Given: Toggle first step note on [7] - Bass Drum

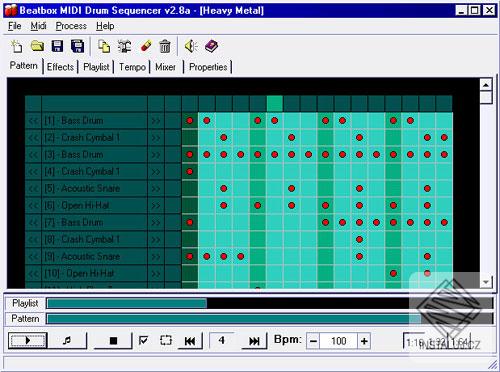Looking at the screenshot, I should tap(190, 222).
